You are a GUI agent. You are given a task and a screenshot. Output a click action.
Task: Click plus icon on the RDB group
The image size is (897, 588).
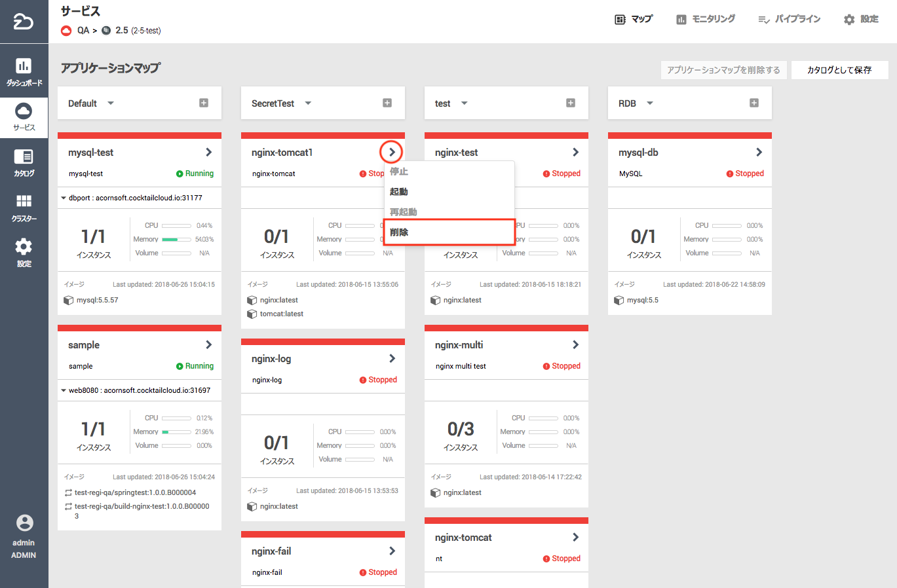(754, 103)
